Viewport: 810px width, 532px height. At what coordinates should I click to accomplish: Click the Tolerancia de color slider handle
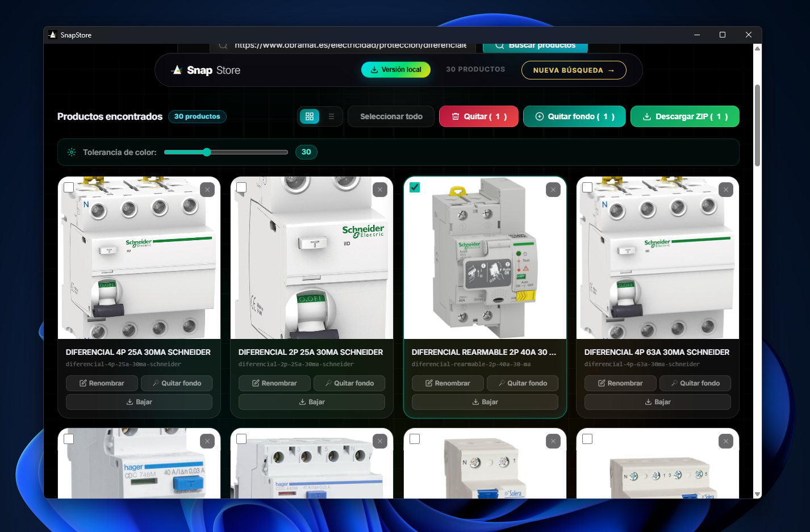click(207, 152)
